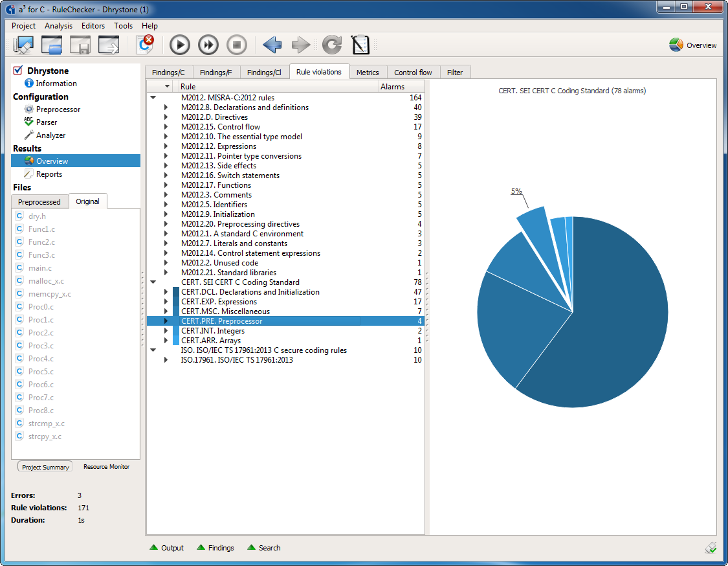Click the dry.h file icon
The width and height of the screenshot is (728, 566).
coord(19,216)
